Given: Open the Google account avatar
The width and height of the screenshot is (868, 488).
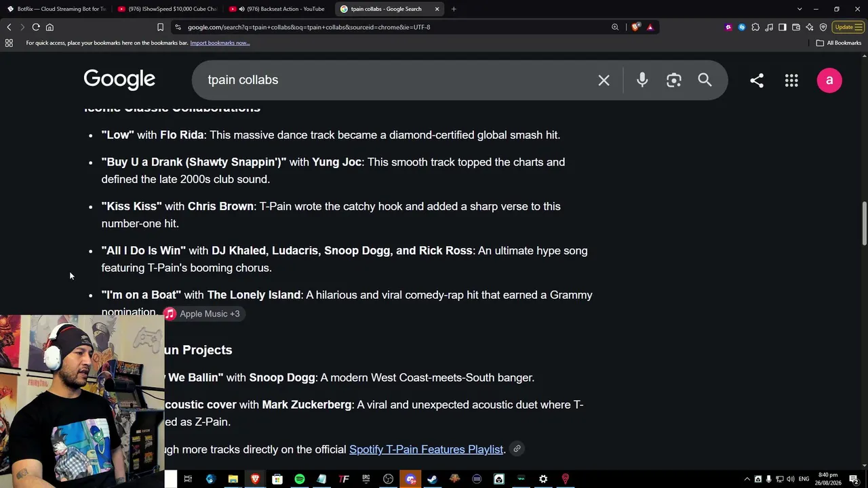Looking at the screenshot, I should click(x=829, y=80).
